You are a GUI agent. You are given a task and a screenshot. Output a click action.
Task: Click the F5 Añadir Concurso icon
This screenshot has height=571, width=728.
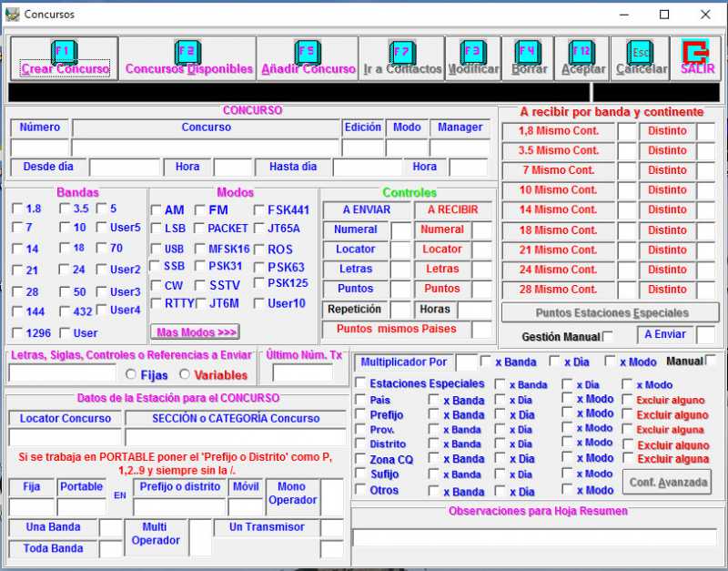(307, 50)
